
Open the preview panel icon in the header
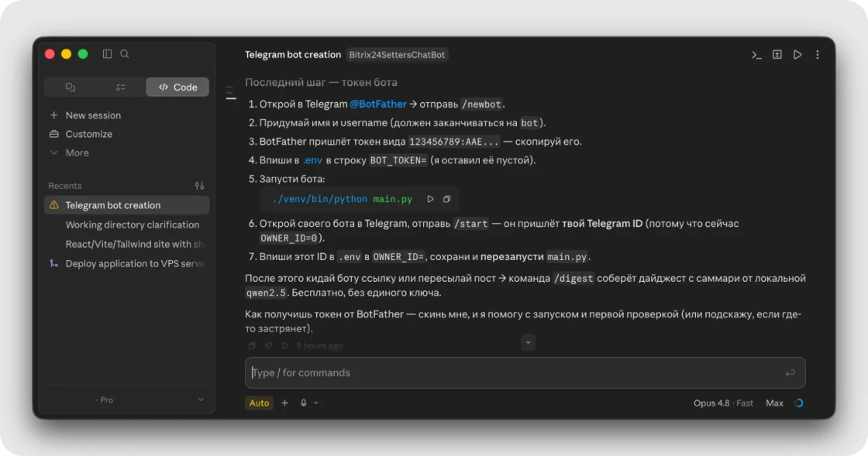click(777, 54)
